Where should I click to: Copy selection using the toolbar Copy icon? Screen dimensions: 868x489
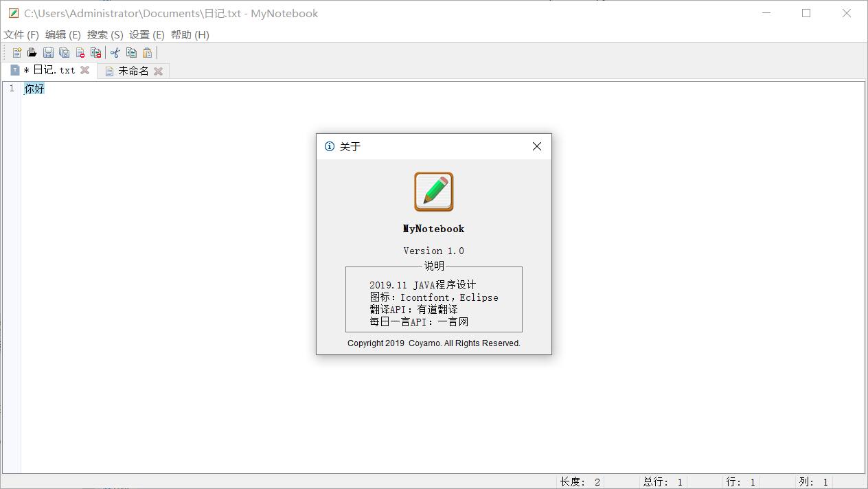131,52
